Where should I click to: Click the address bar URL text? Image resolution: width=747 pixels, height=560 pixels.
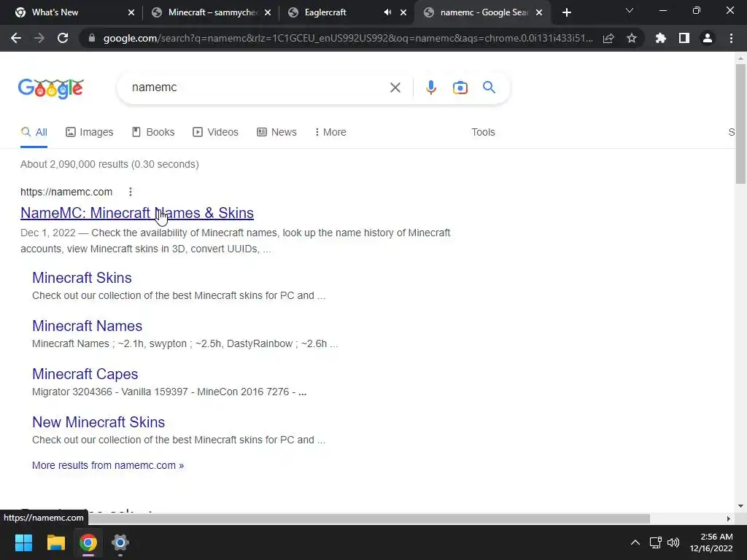tap(348, 38)
